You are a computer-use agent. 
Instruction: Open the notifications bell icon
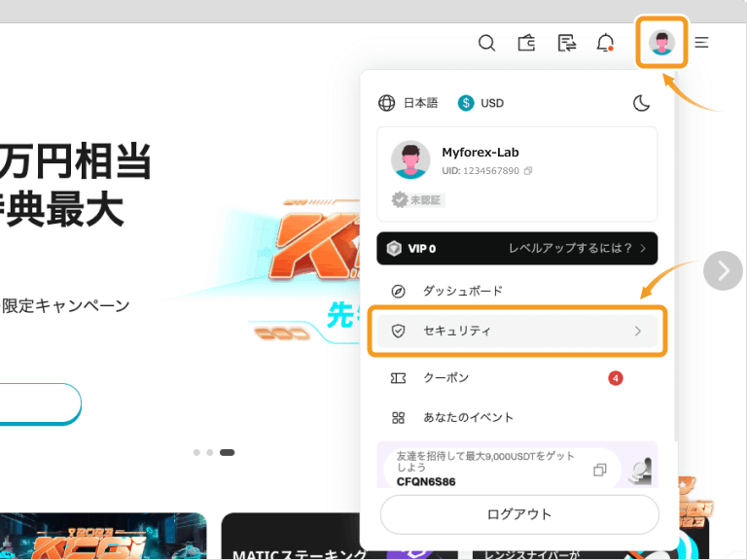606,43
